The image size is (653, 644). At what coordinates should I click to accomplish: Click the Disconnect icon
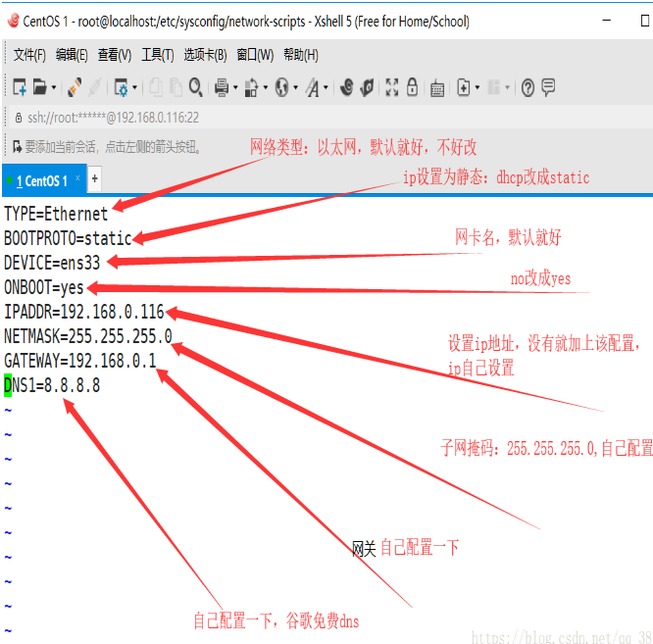[x=95, y=87]
